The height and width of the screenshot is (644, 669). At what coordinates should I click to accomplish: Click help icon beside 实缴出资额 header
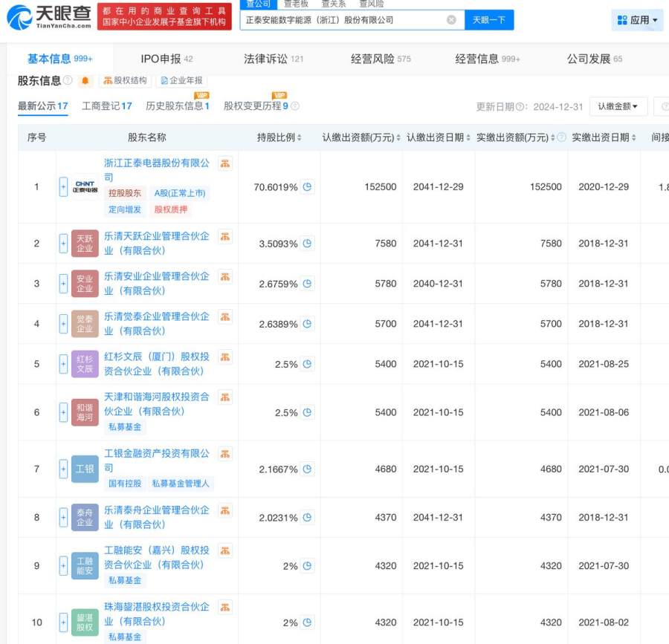point(562,137)
